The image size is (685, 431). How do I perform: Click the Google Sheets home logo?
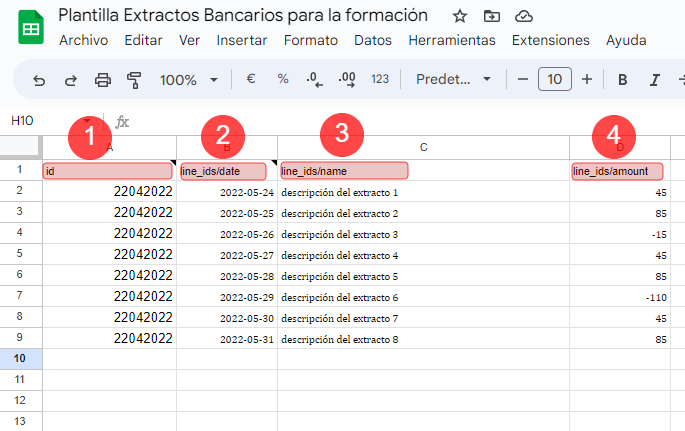point(30,28)
